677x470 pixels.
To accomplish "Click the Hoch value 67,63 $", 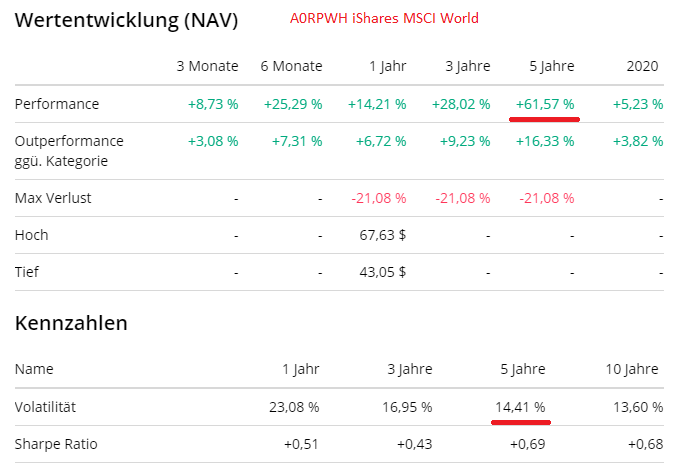I will click(381, 235).
